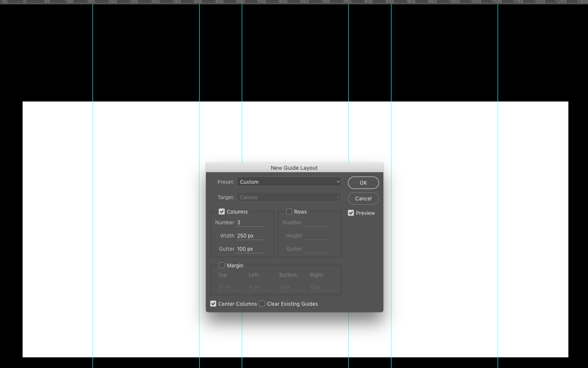Click the Height field under Rows
Viewport: 588px width, 368px height.
(x=317, y=235)
